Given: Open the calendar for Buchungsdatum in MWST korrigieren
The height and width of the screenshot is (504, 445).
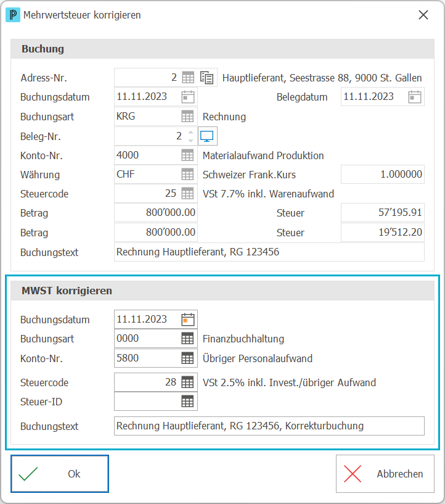Looking at the screenshot, I should click(188, 320).
